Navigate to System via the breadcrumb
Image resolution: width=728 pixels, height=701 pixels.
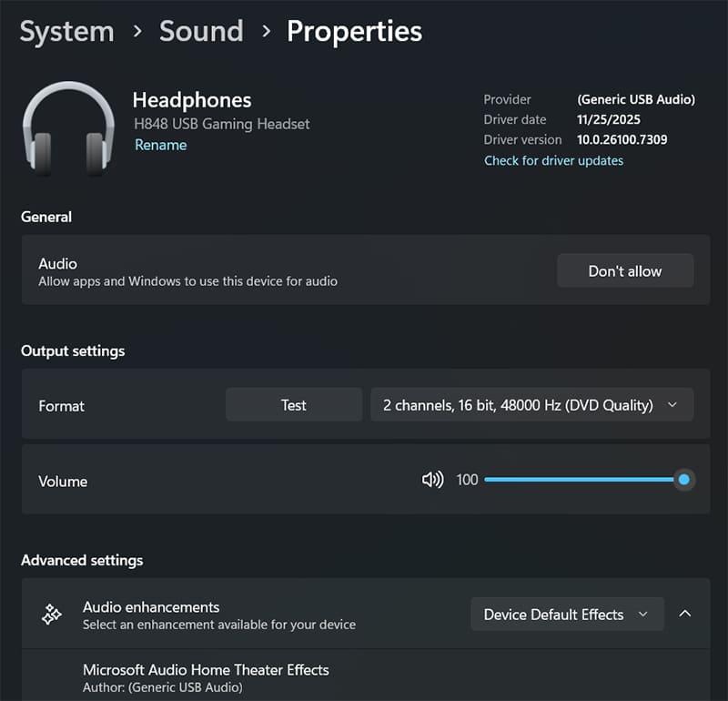tap(66, 31)
